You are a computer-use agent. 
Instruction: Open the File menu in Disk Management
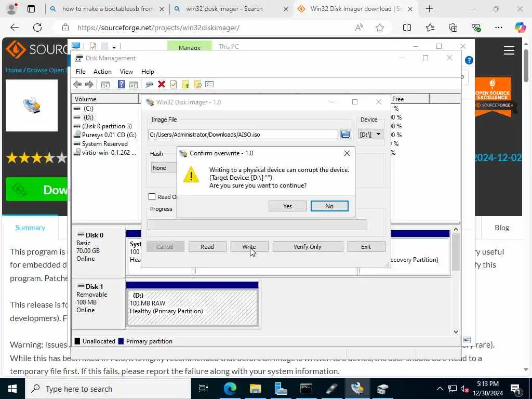81,72
